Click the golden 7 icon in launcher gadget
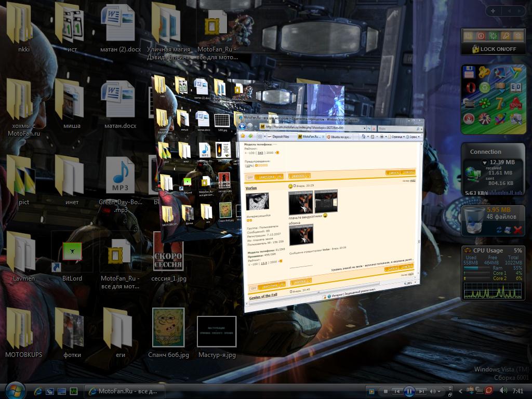 click(x=500, y=103)
